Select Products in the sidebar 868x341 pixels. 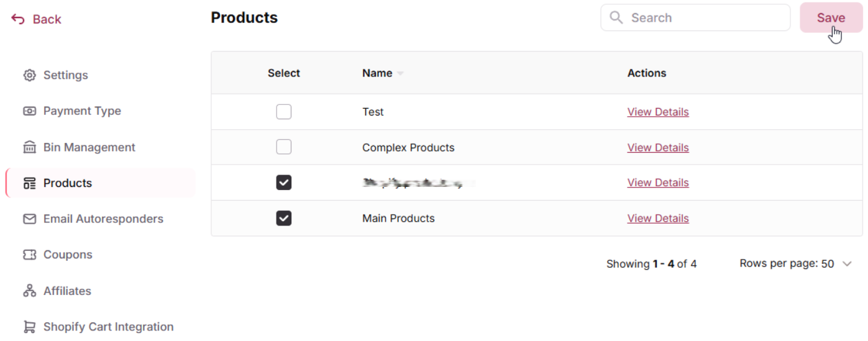click(101, 183)
